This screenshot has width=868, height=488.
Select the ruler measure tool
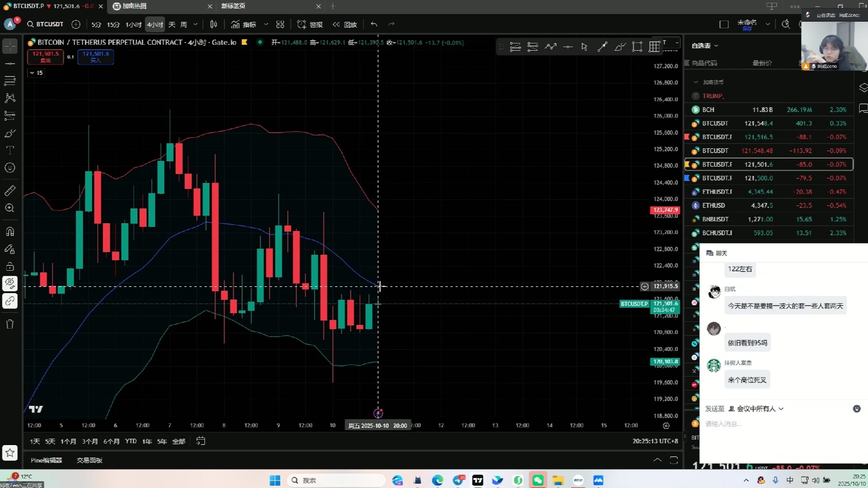pyautogui.click(x=10, y=191)
